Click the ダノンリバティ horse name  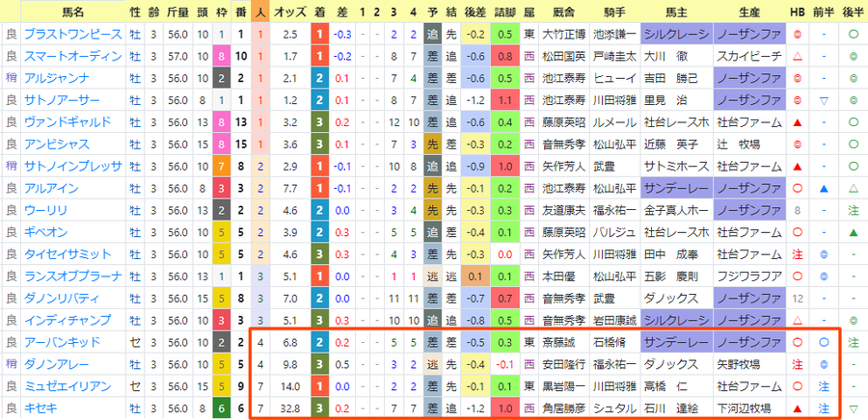click(x=62, y=299)
